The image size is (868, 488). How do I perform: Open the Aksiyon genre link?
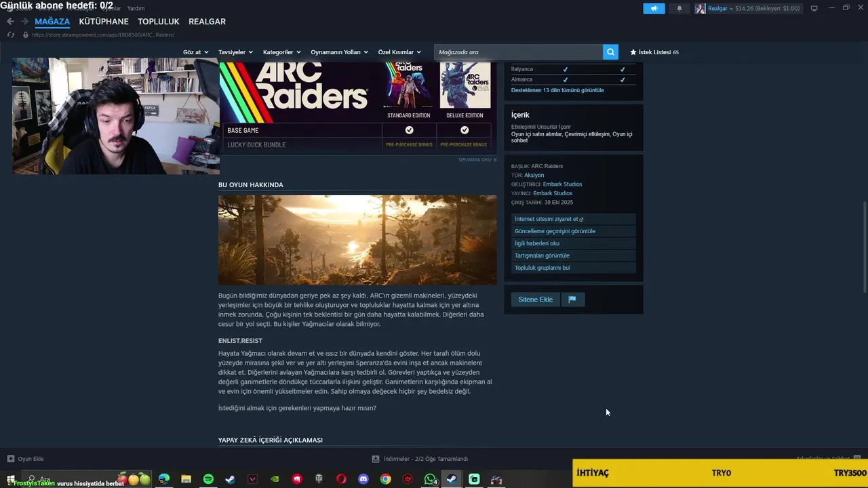tap(534, 176)
